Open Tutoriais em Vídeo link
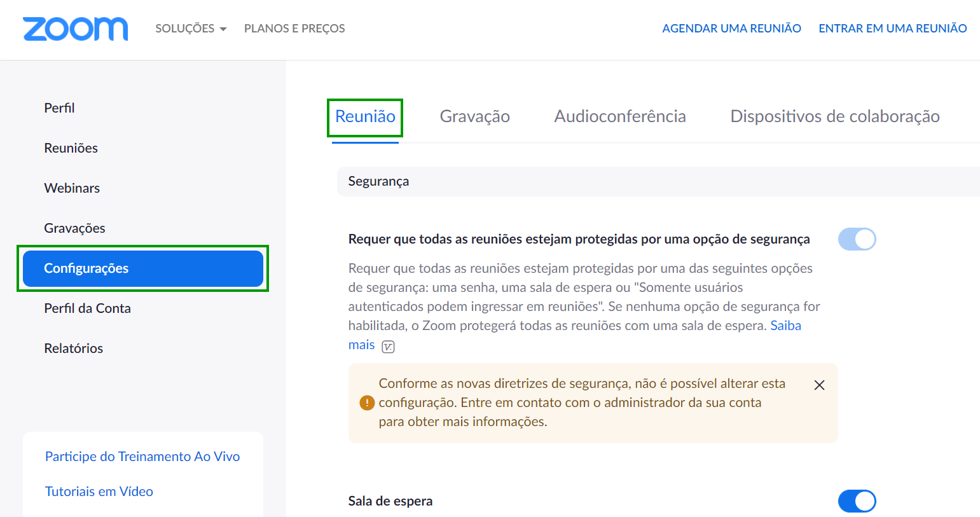Image resolution: width=980 pixels, height=517 pixels. click(99, 492)
